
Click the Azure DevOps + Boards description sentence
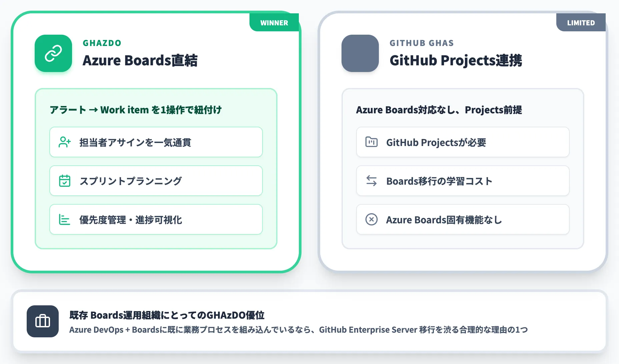[x=298, y=330]
